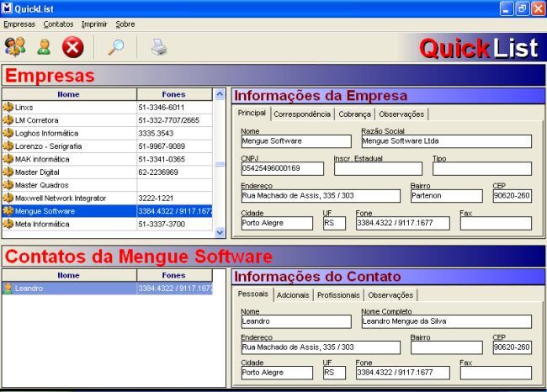Click company Nome field Mengue Software

[x=296, y=141]
